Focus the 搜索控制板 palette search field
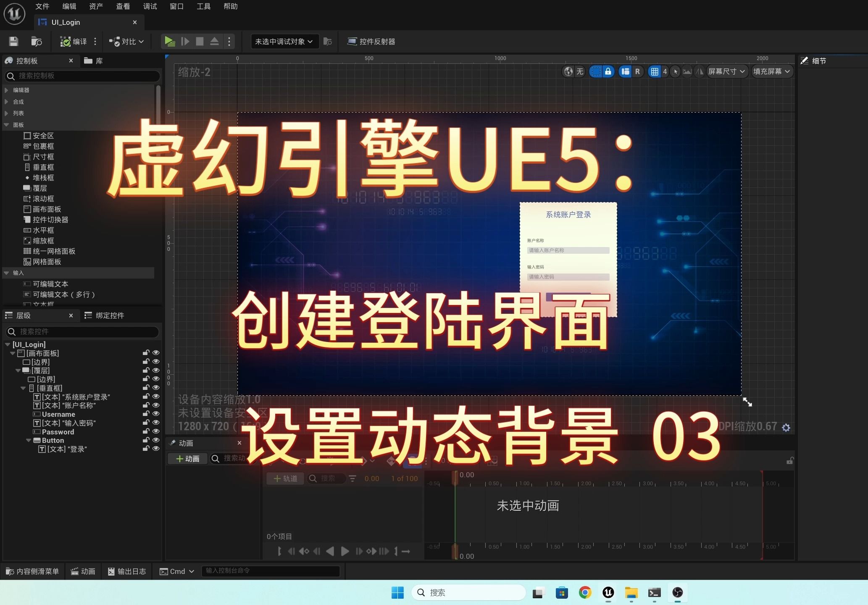868x605 pixels. [82, 76]
